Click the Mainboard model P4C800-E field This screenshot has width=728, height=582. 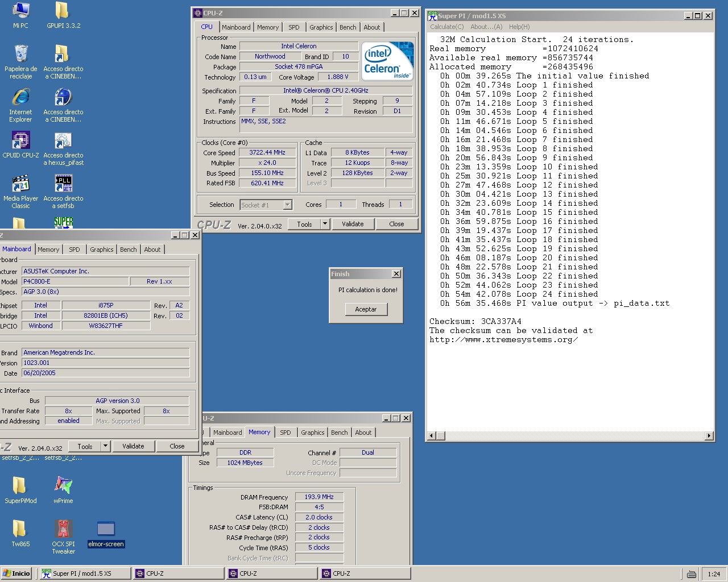point(75,281)
